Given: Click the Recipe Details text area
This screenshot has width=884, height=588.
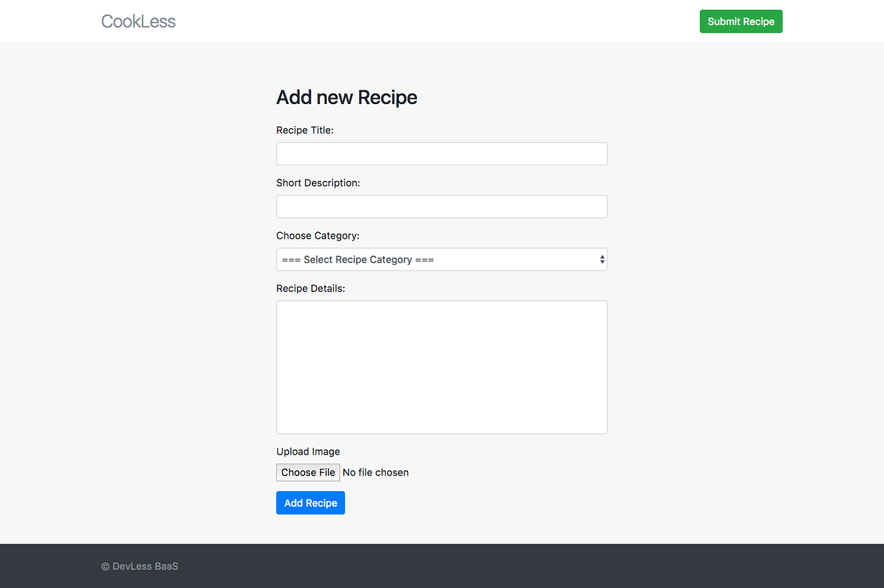Looking at the screenshot, I should 441,366.
